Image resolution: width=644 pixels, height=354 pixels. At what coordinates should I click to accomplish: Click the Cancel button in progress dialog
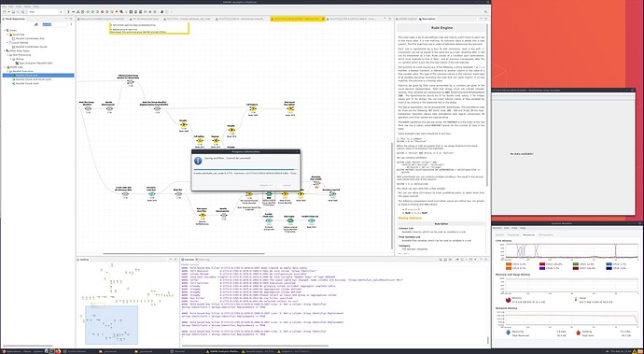coord(287,185)
